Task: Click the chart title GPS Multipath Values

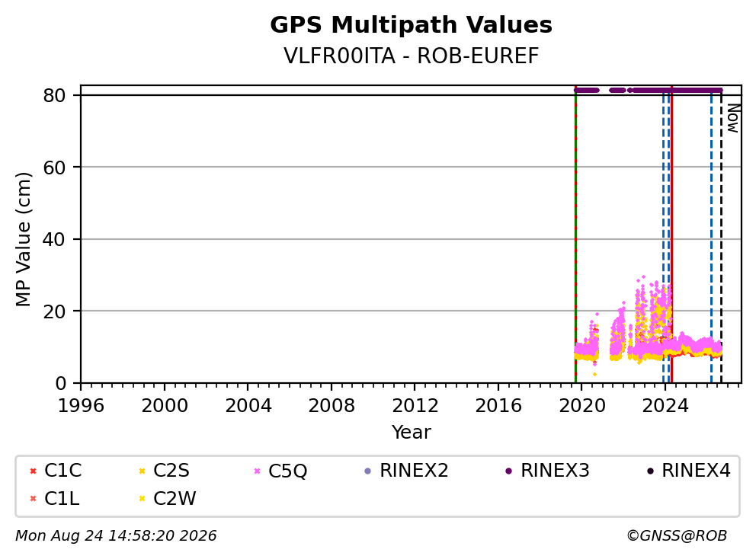Action: click(x=411, y=25)
